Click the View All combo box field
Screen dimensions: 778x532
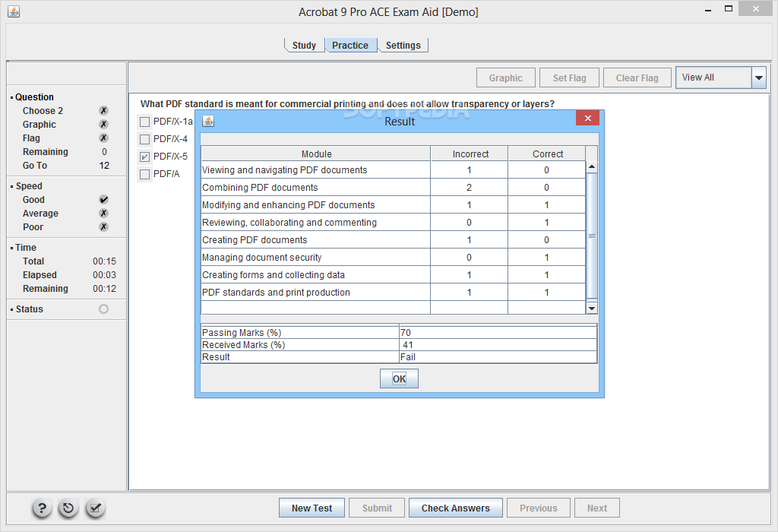click(713, 78)
